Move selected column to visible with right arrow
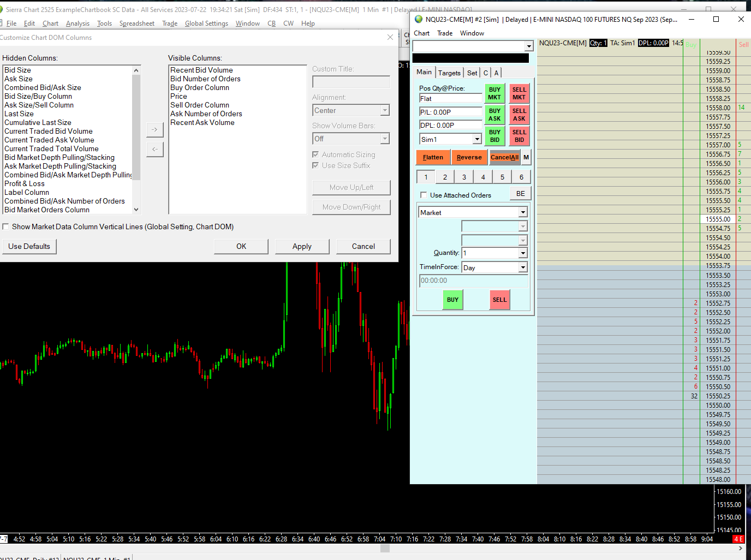 pos(155,129)
